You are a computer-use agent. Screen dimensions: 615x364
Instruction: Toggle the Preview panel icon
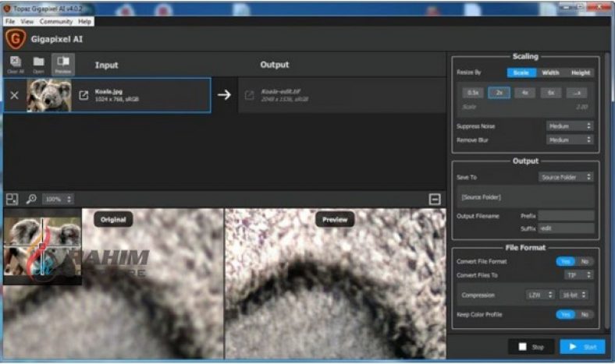click(63, 63)
